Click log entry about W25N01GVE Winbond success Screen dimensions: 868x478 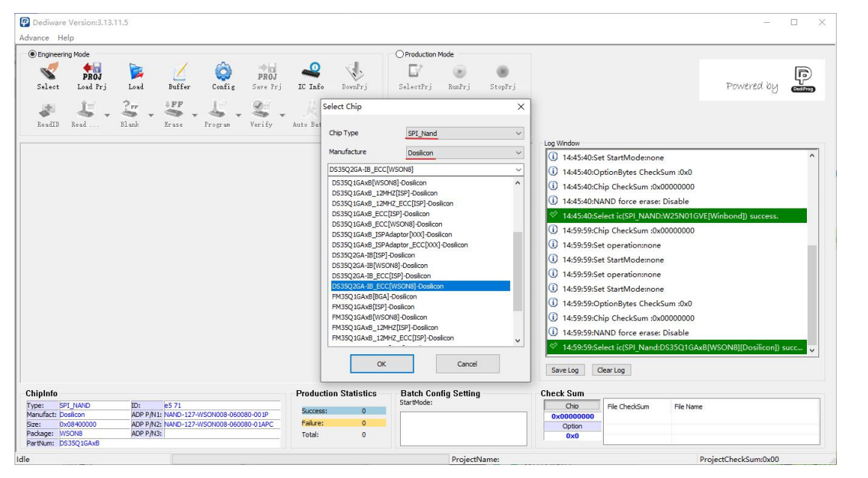676,216
